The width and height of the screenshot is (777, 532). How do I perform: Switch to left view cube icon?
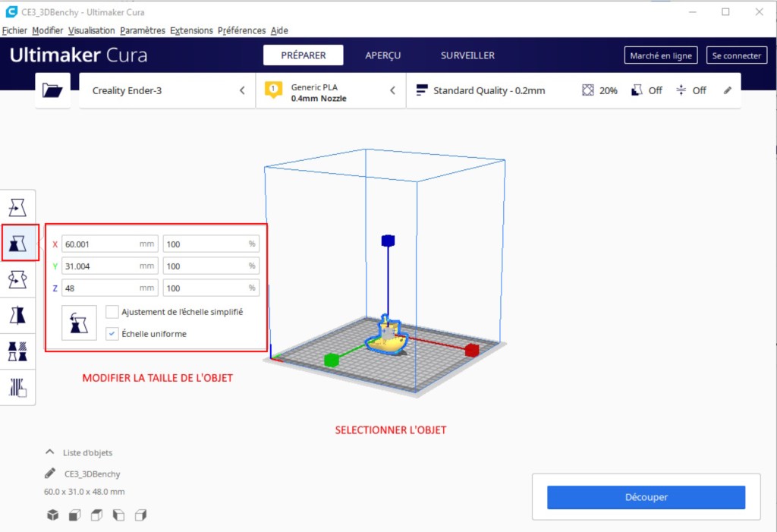coord(118,515)
